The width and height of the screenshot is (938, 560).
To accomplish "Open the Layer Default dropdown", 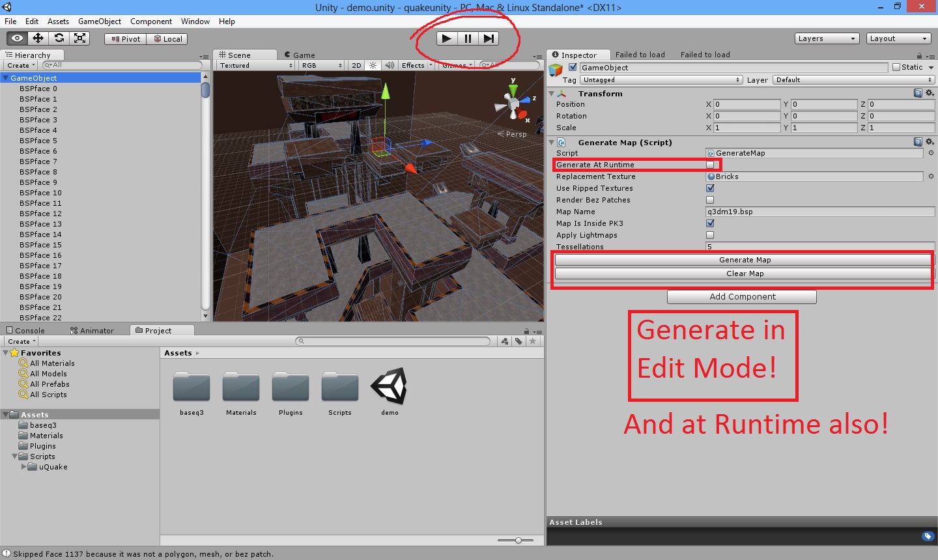I will [x=854, y=80].
